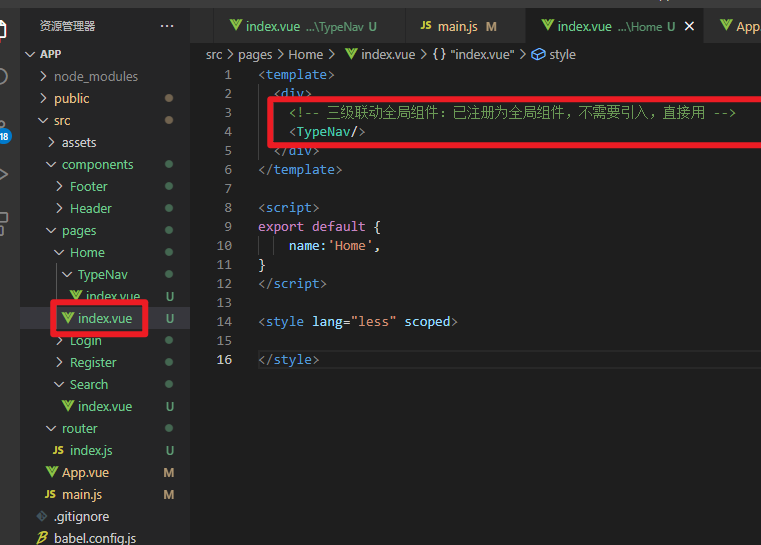761x545 pixels.
Task: Click the Vue icon on TypeNav index.vue tab
Action: click(x=236, y=25)
